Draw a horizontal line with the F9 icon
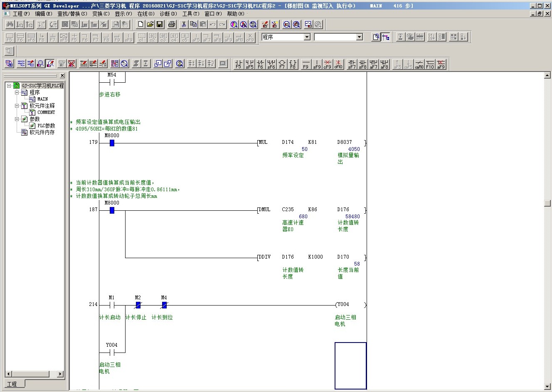This screenshot has height=392, width=552. [306, 64]
